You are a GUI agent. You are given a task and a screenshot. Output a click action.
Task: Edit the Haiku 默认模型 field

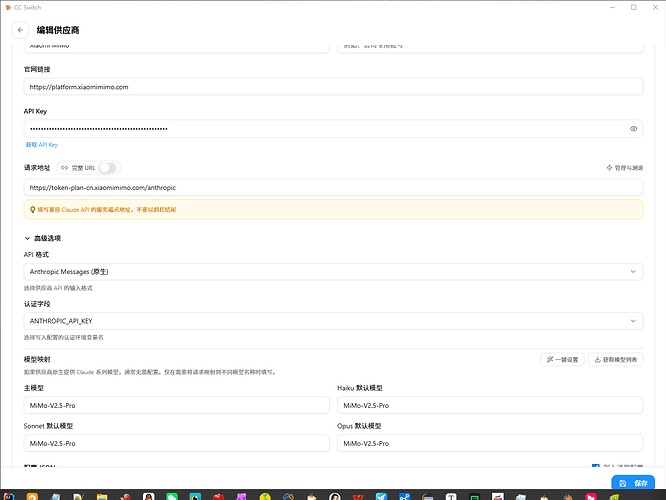[x=490, y=405]
